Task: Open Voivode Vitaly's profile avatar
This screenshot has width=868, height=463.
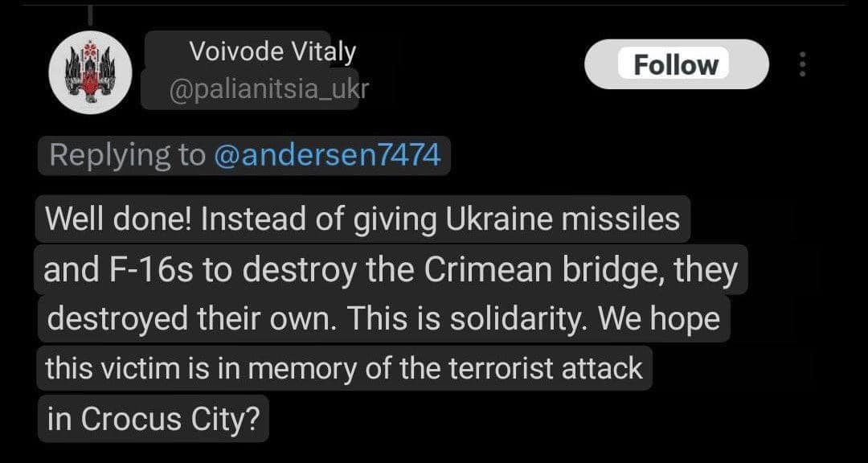Action: point(90,73)
